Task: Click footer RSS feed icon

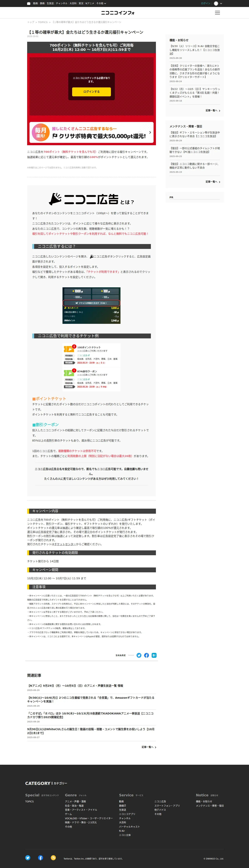Action: tap(53, 858)
